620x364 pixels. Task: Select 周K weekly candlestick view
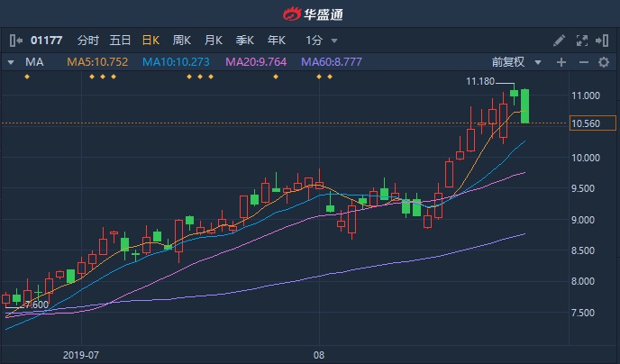182,41
